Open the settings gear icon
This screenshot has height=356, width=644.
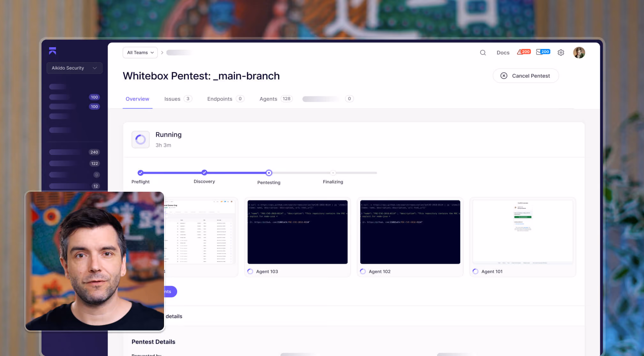click(x=561, y=53)
